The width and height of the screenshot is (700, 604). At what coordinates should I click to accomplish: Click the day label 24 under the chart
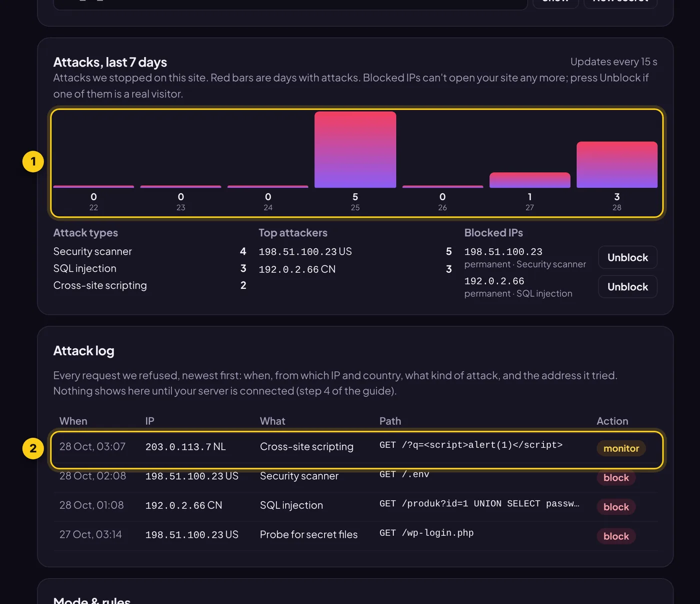(x=268, y=208)
